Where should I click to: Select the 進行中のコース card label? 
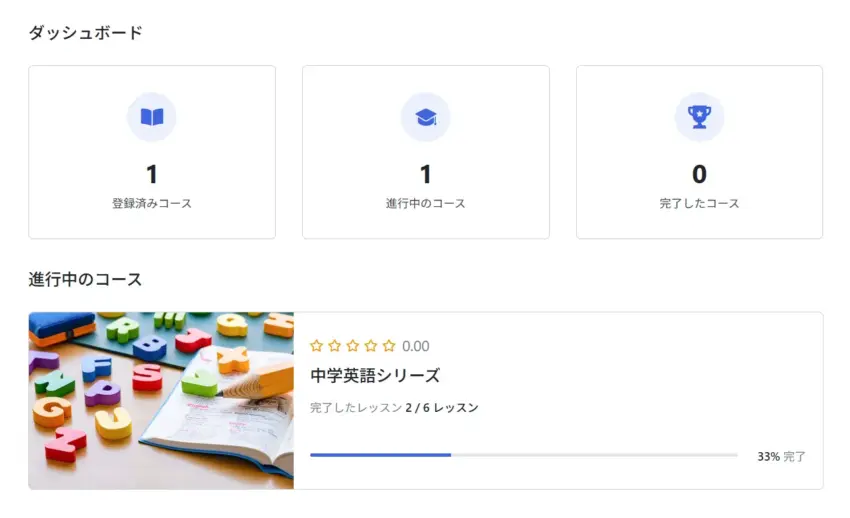pyautogui.click(x=426, y=204)
